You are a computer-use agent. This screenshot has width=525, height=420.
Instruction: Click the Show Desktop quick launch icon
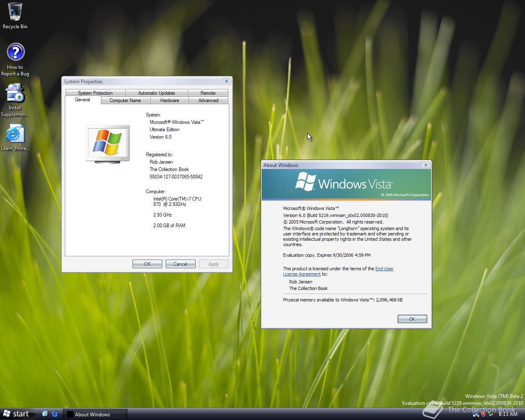[45, 414]
